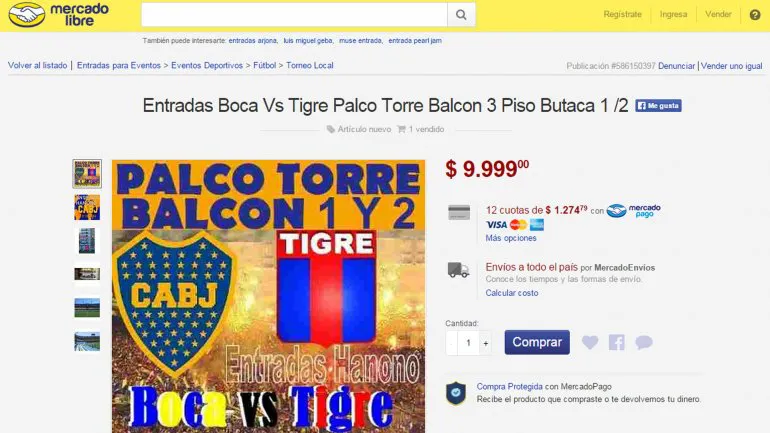770x433 pixels.
Task: Click the Facebook Me gusta button
Action: (x=658, y=106)
